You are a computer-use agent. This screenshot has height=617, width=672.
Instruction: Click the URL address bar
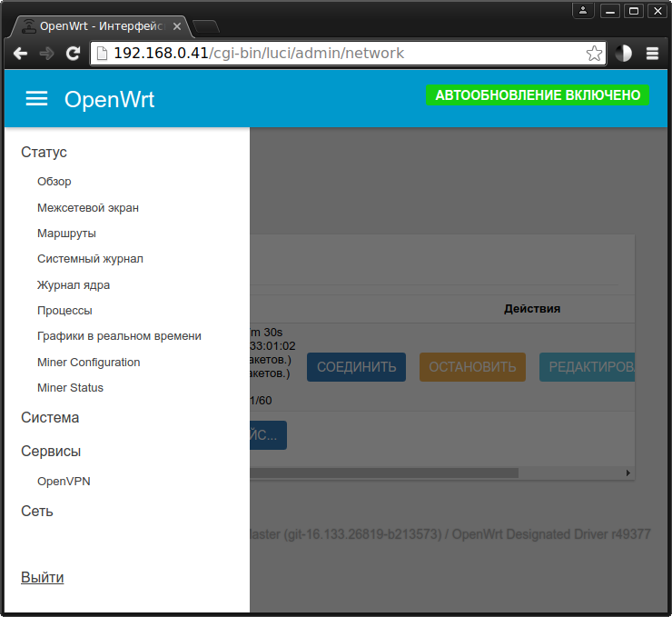pos(345,54)
